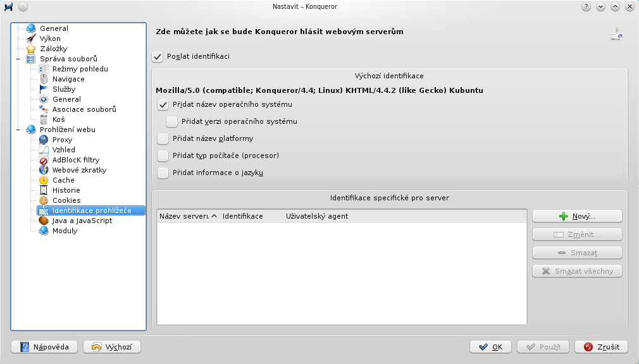The image size is (639, 364).
Task: Click the Identifikace column header
Action: 251,216
